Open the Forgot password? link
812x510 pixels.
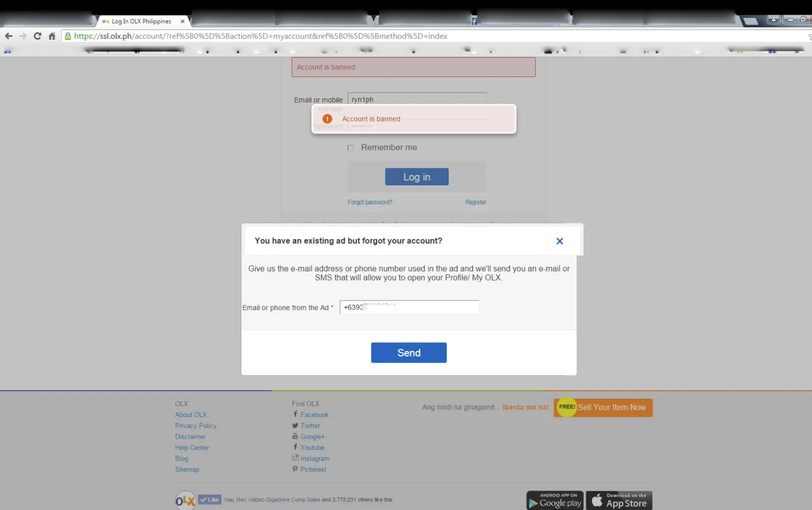tap(370, 202)
